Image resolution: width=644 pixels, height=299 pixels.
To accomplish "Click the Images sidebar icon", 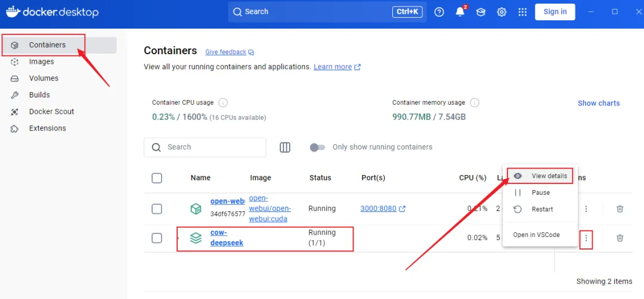I will [x=15, y=62].
